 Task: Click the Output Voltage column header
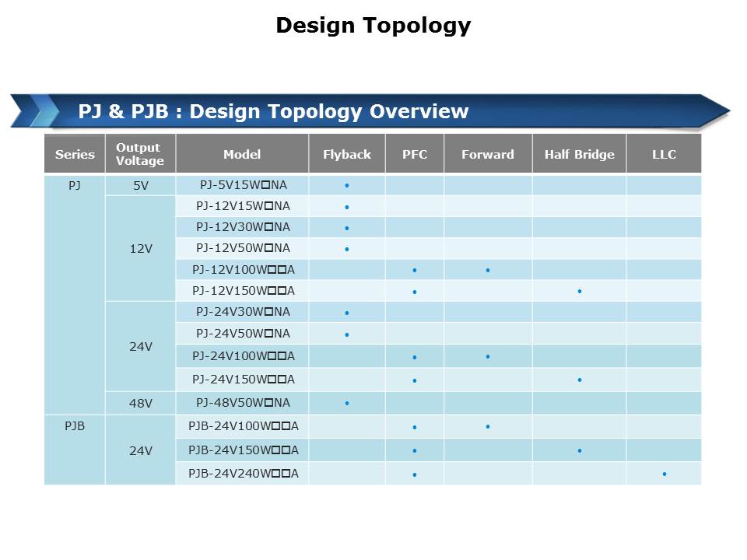tap(140, 154)
